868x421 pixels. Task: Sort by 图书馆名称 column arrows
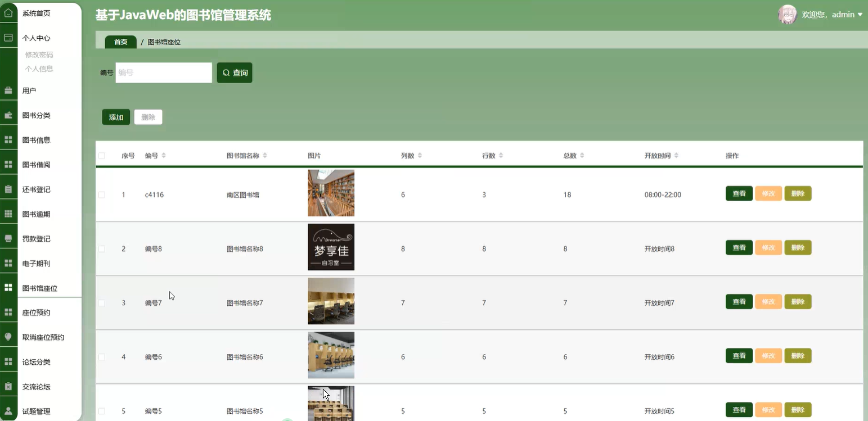click(265, 156)
